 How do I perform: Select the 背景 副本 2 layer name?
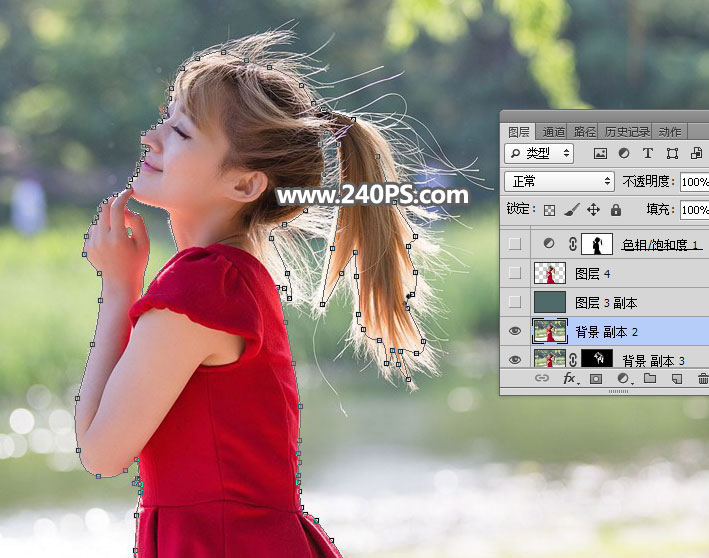[x=606, y=332]
